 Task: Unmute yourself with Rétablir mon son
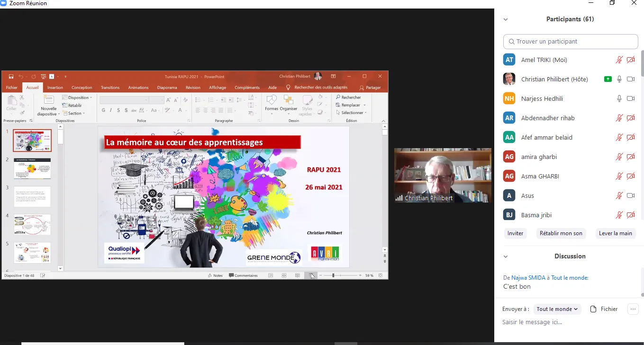coord(561,233)
